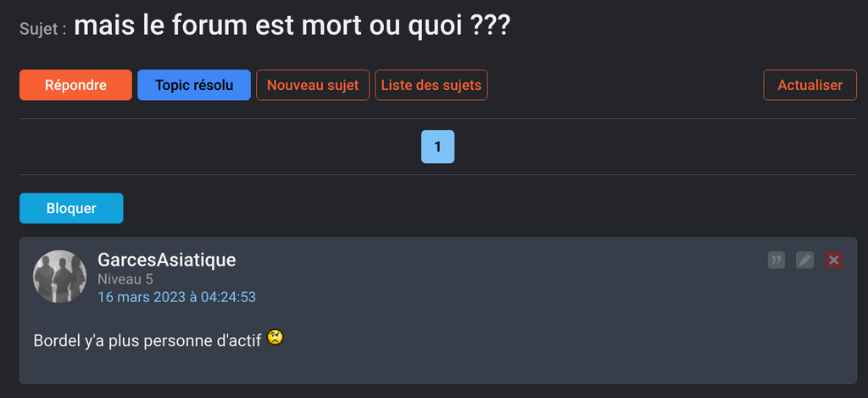Click the message text 'Bordel y'a plus personne'
This screenshot has height=398, width=868.
[147, 340]
